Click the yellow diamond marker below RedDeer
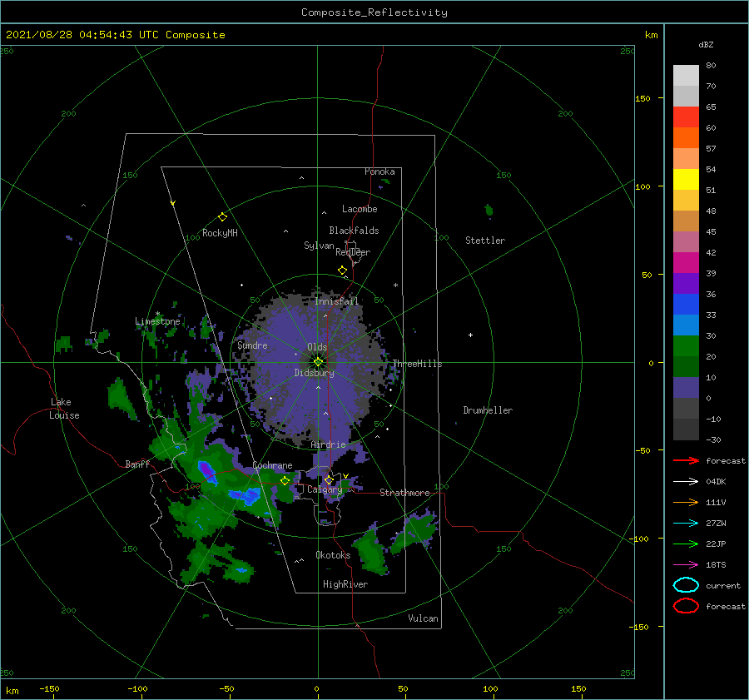The image size is (749, 700). (343, 271)
